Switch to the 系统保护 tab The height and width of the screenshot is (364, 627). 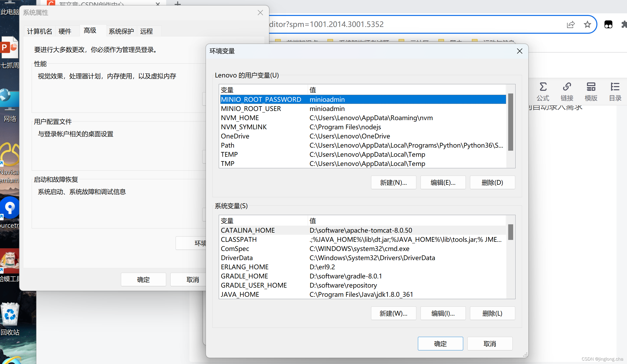121,31
